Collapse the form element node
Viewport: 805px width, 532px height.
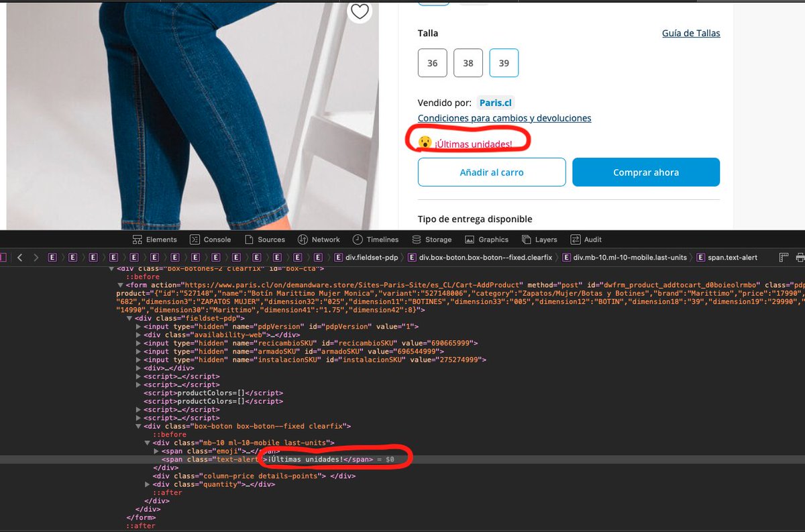(121, 285)
